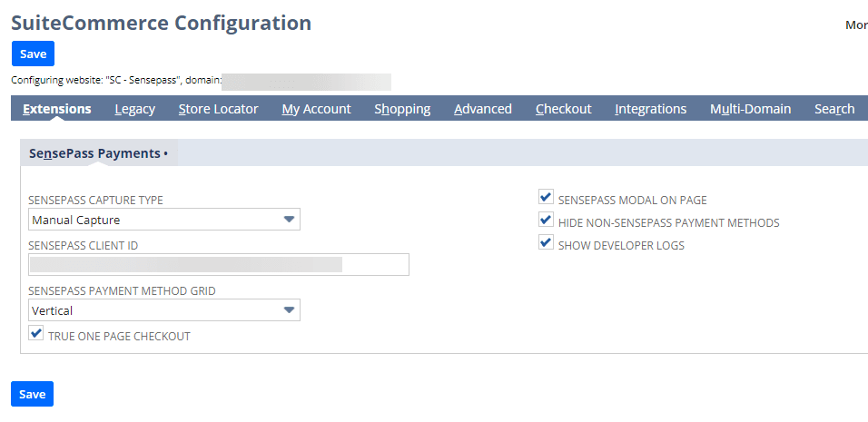
Task: Click the SENSEPASS CAPTURE TYPE label
Action: tap(95, 201)
